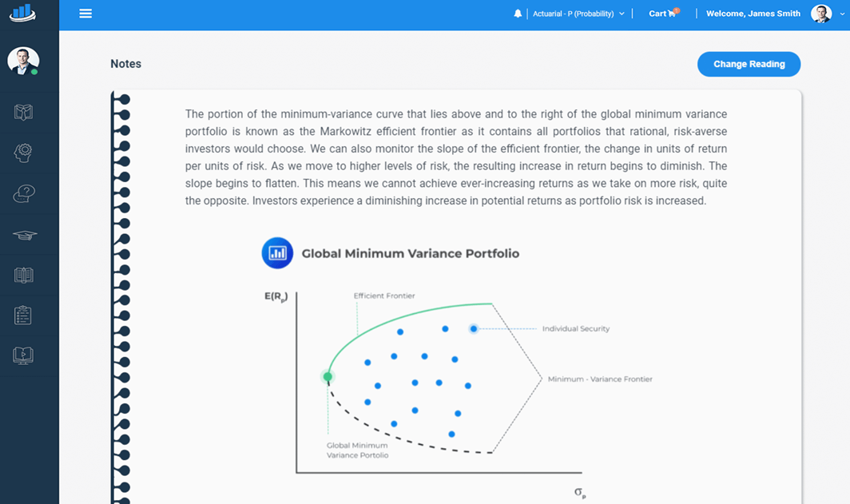850x504 pixels.
Task: Click the graduation cap sidebar icon
Action: 23,235
